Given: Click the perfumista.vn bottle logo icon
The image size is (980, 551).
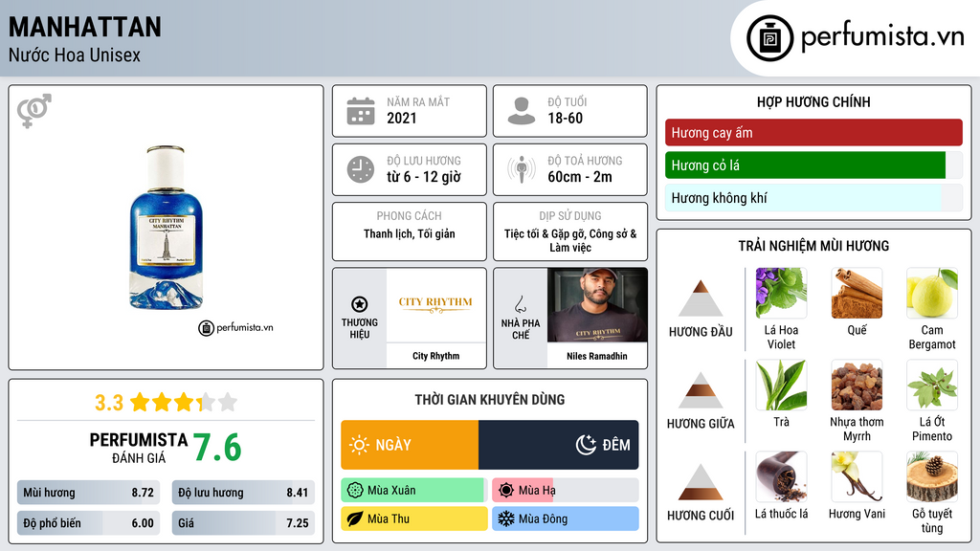Looking at the screenshot, I should tap(769, 38).
